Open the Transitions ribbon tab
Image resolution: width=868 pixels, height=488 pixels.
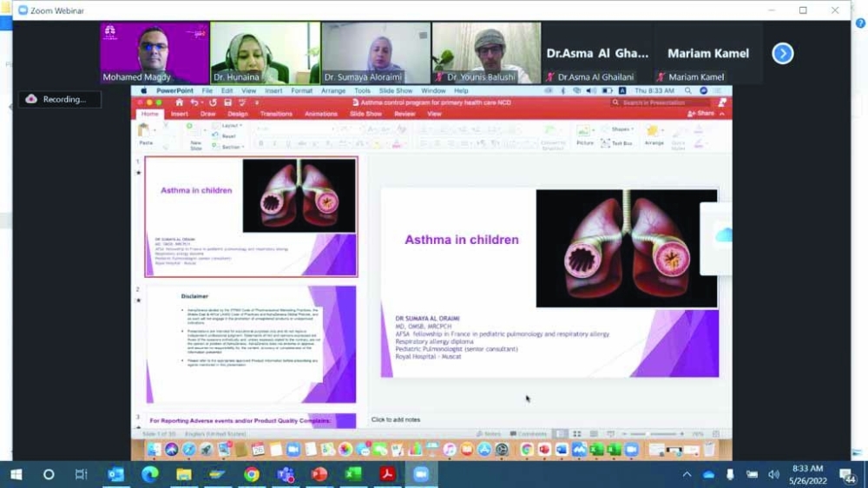[276, 114]
